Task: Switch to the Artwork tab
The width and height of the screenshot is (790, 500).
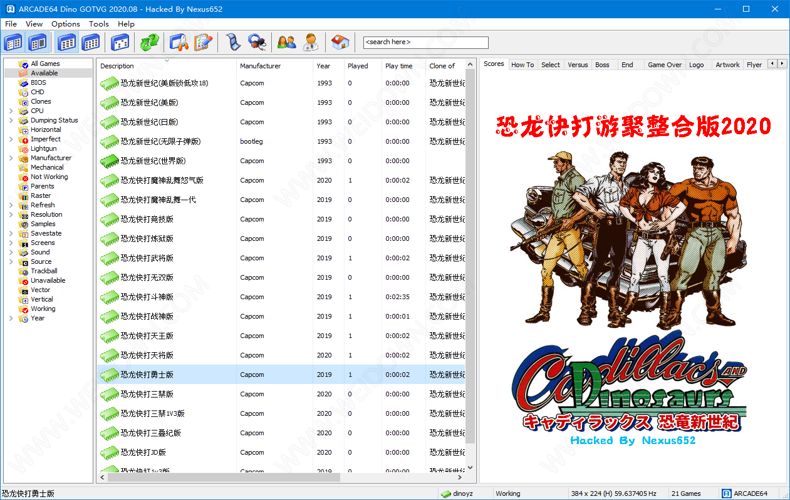Action: coord(728,65)
